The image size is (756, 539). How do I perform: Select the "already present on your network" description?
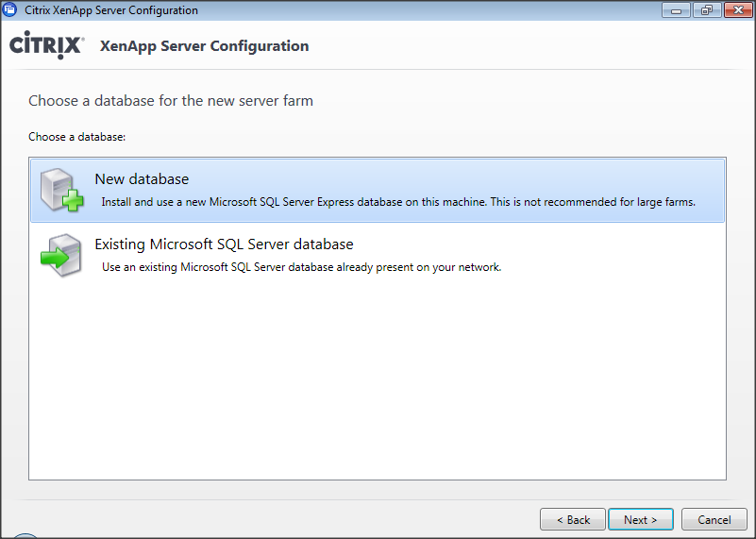coord(301,267)
